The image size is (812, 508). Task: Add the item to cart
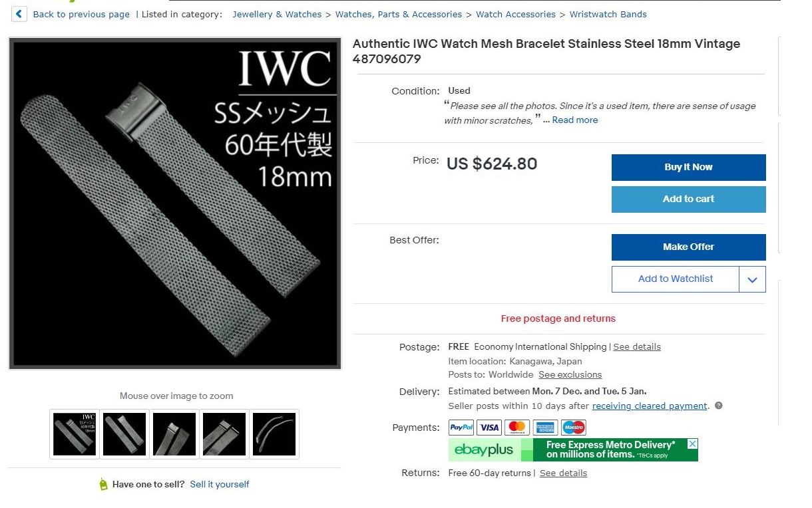click(x=688, y=199)
